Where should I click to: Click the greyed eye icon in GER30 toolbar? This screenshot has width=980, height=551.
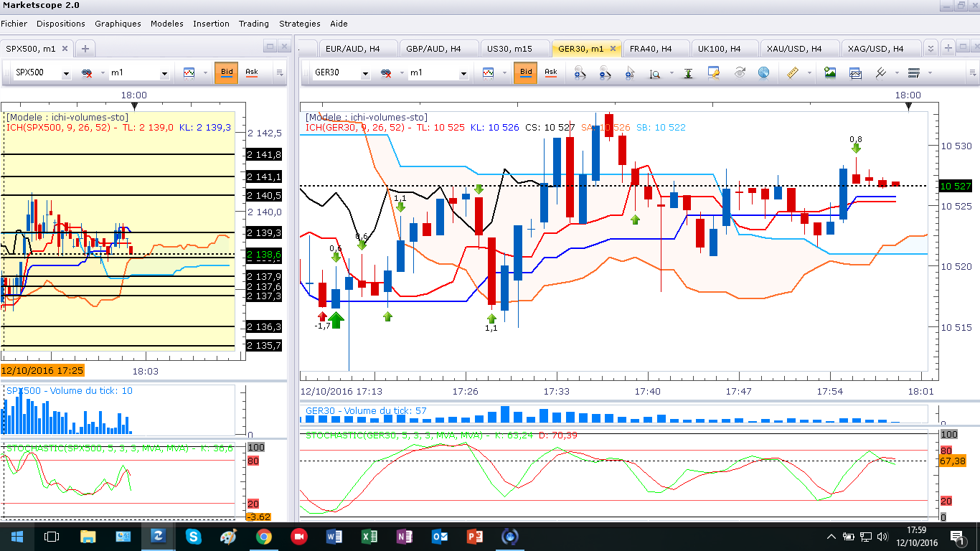click(x=740, y=72)
